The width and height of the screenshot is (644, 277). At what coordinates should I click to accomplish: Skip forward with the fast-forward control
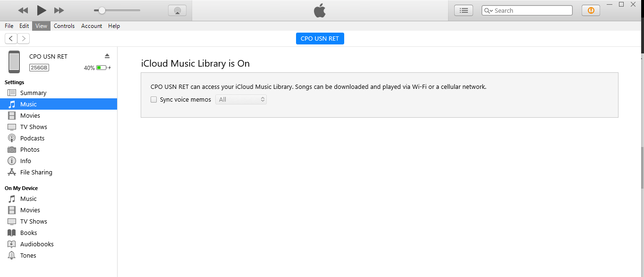point(59,10)
